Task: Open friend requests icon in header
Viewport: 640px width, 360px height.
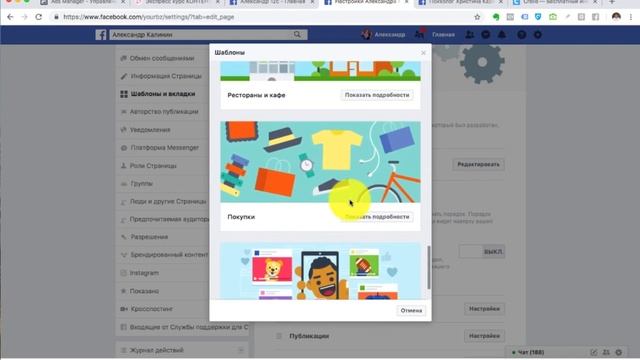Action: pos(470,35)
